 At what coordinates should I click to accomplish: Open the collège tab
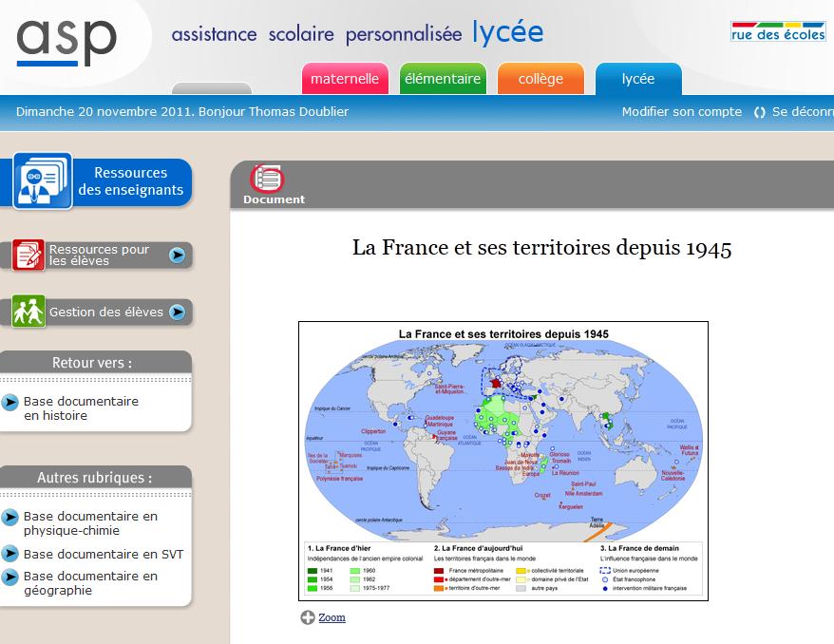click(x=540, y=79)
